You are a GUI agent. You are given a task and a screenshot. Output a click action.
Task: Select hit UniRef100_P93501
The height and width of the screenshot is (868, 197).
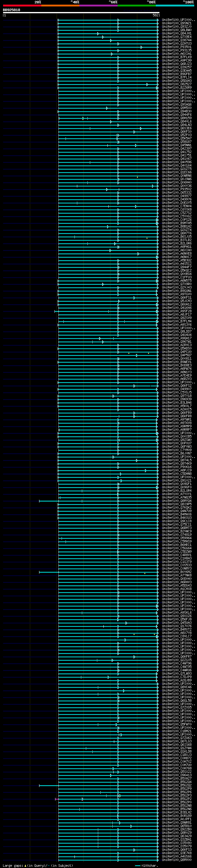177,47
